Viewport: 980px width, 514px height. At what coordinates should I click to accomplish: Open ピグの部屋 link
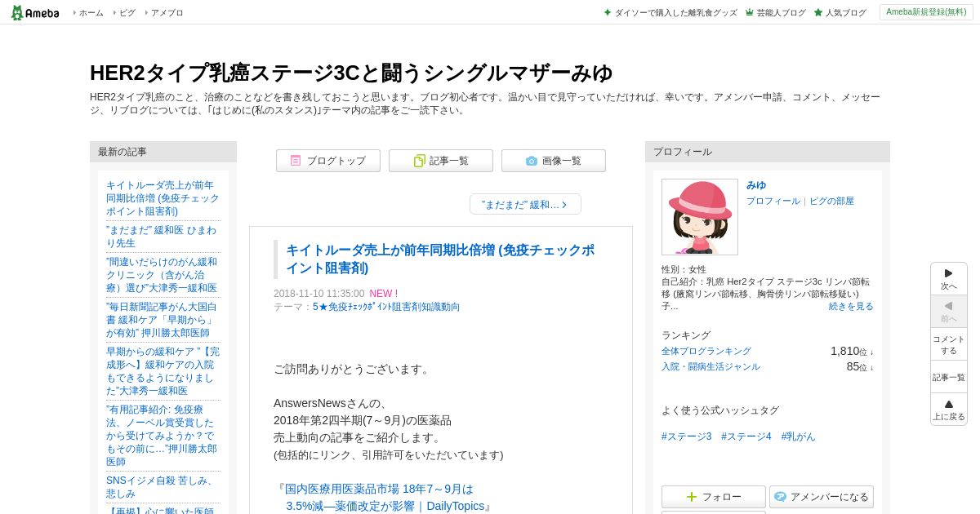tap(831, 201)
